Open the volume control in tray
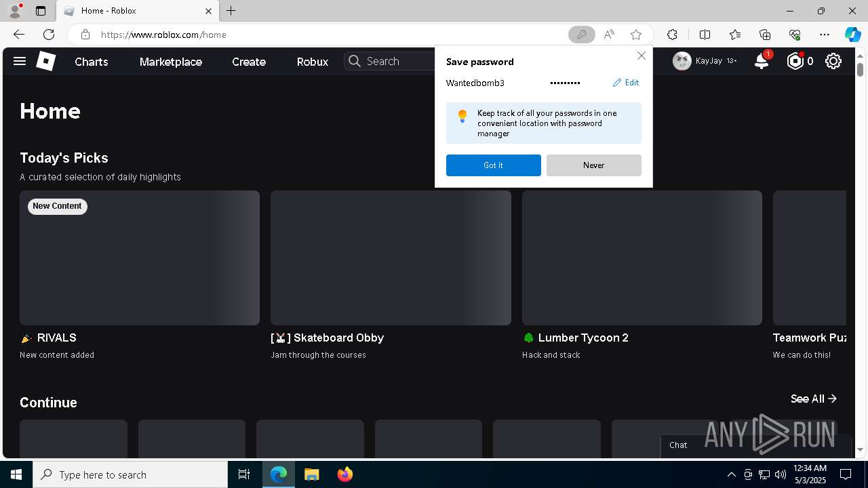868x488 pixels. [x=781, y=474]
